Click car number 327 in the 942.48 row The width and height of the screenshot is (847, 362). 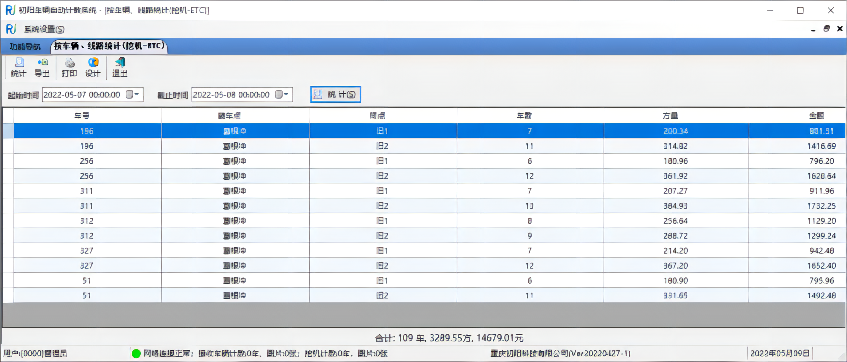(x=87, y=251)
